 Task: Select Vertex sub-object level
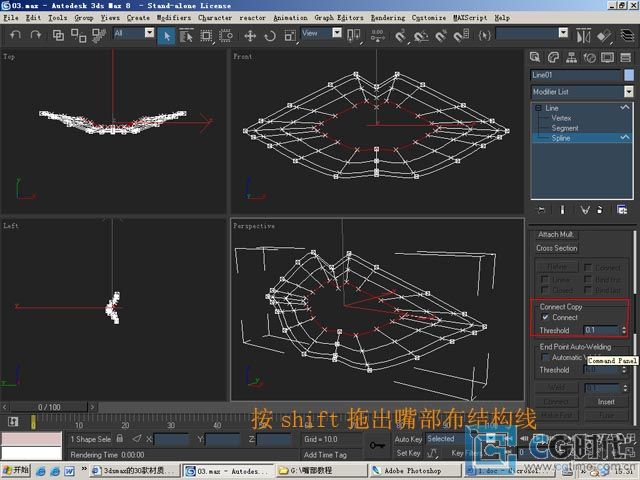[x=561, y=118]
